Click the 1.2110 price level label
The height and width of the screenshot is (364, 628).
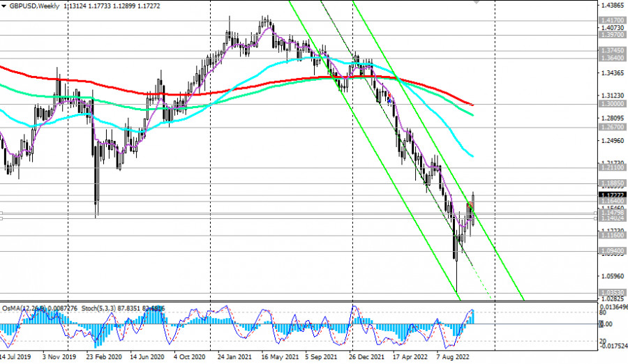pyautogui.click(x=611, y=168)
